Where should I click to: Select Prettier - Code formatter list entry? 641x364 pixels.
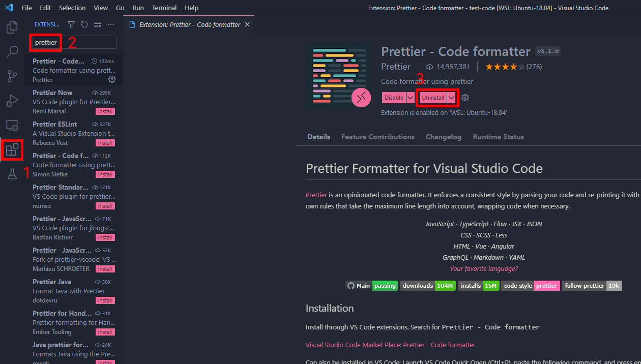coord(74,70)
